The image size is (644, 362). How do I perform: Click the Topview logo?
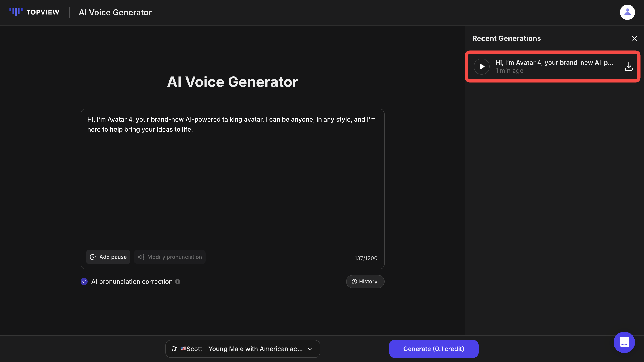pos(34,12)
